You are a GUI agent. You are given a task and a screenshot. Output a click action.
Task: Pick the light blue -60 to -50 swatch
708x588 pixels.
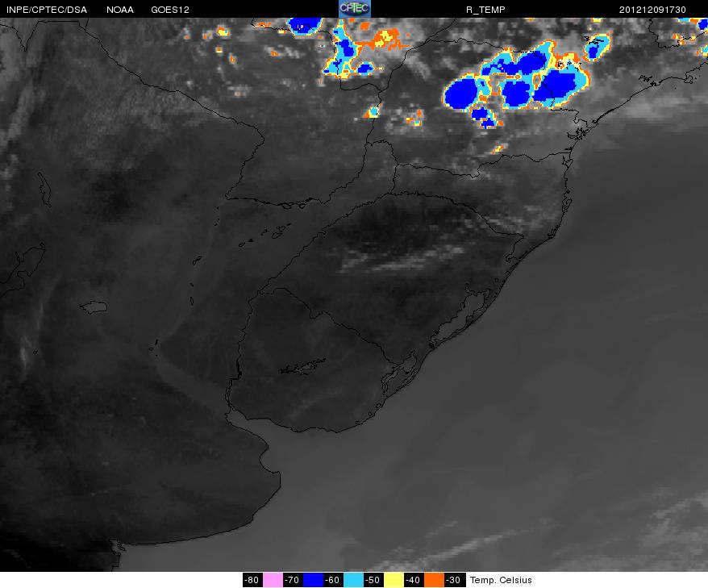coord(353,580)
